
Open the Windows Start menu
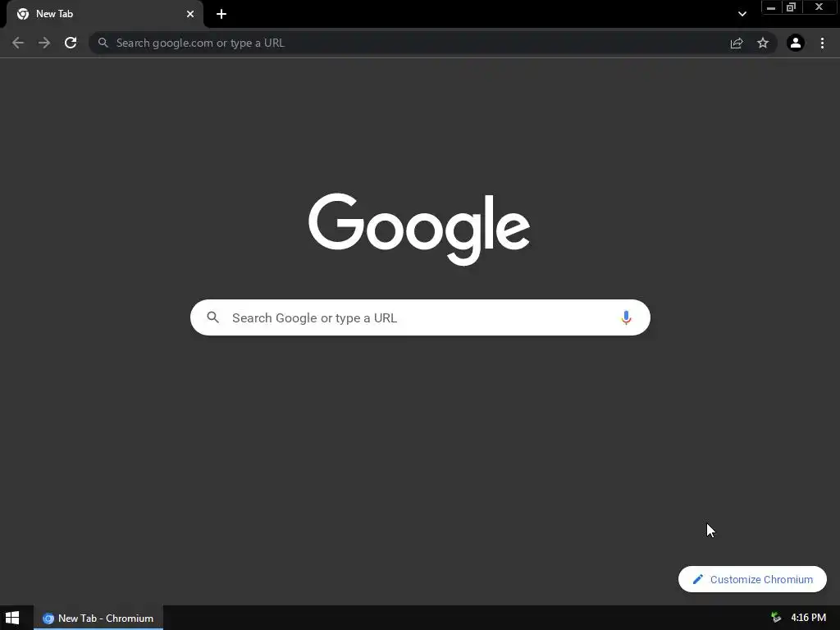12,618
